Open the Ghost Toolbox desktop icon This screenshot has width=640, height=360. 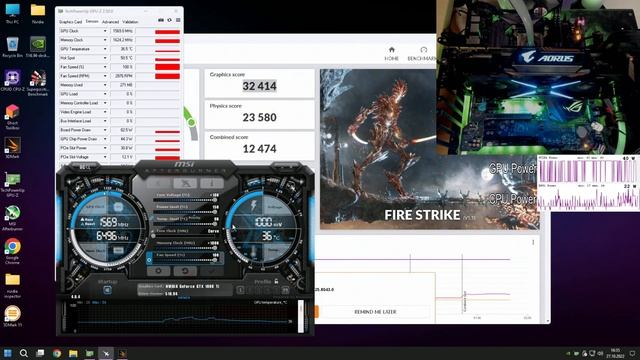(12, 117)
